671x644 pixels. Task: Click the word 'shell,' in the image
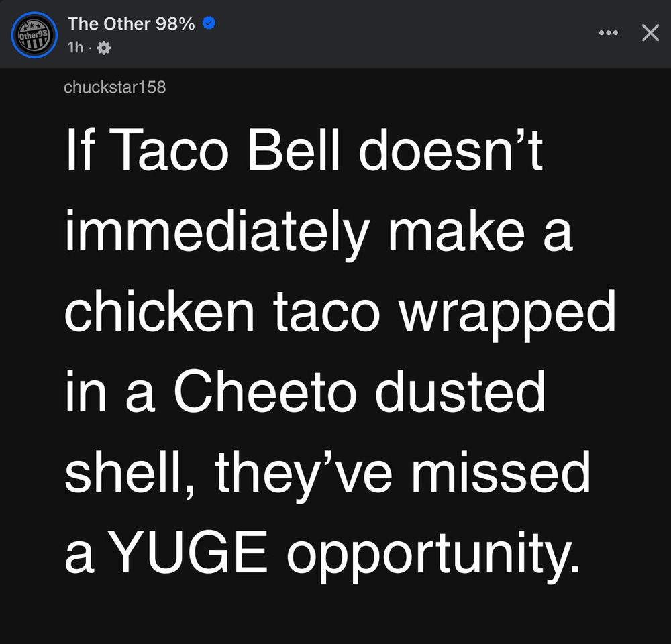pos(130,473)
